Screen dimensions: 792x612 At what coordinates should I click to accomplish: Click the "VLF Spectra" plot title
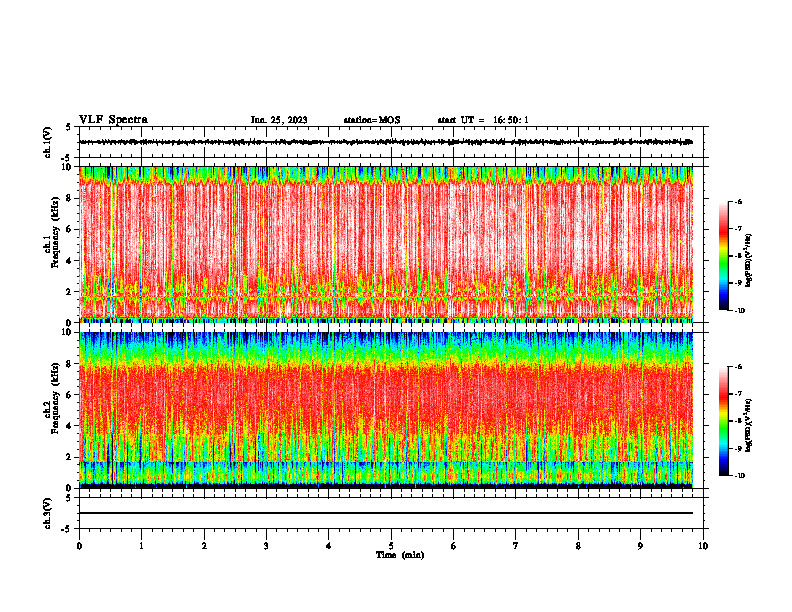[x=113, y=120]
